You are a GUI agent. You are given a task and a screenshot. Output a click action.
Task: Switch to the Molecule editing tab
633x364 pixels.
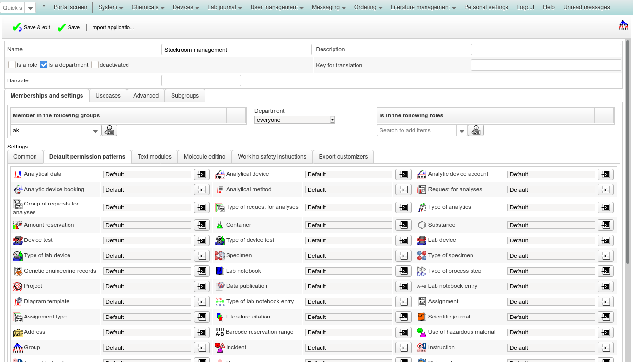tap(205, 157)
